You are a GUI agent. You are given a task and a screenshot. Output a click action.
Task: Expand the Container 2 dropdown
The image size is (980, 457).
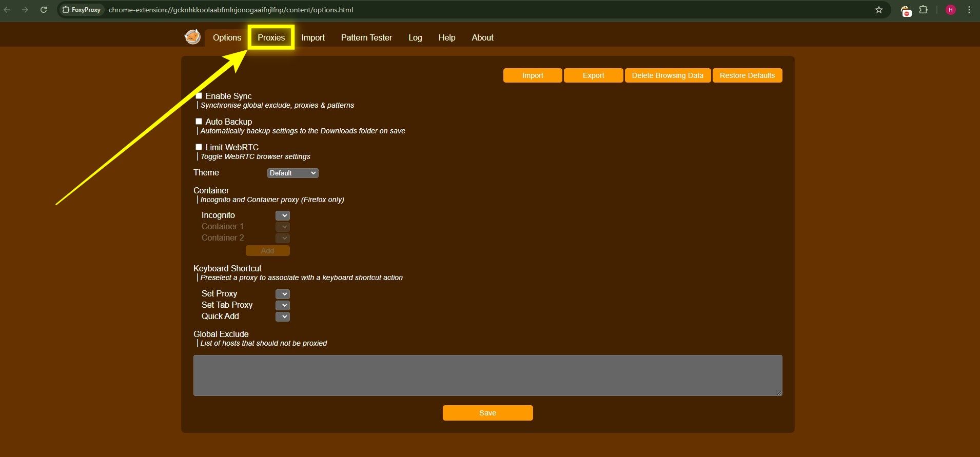(283, 238)
